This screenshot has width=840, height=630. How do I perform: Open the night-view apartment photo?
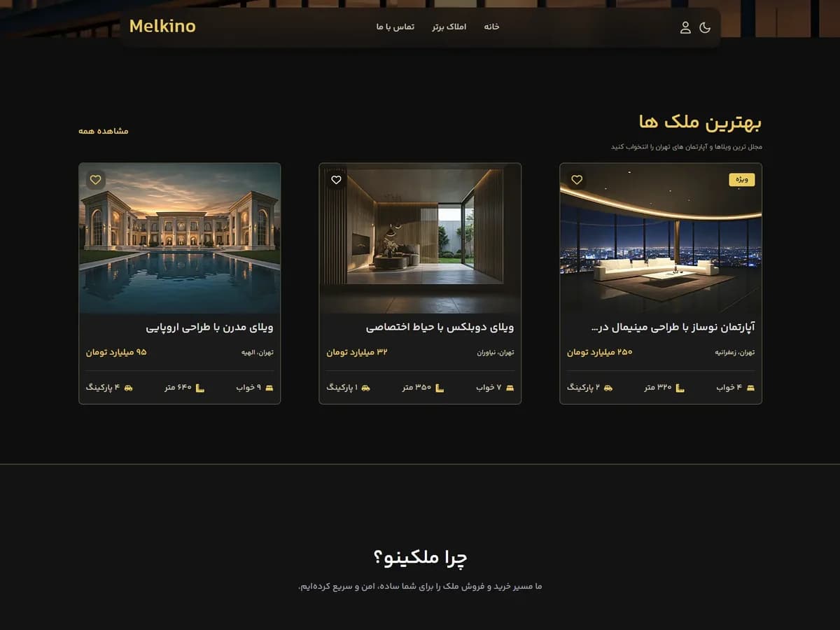(x=661, y=238)
